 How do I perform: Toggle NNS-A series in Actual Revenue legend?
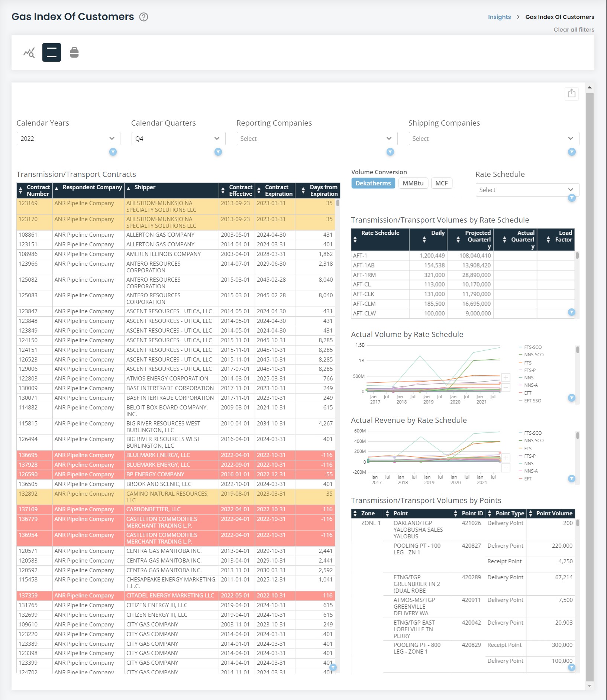point(529,471)
